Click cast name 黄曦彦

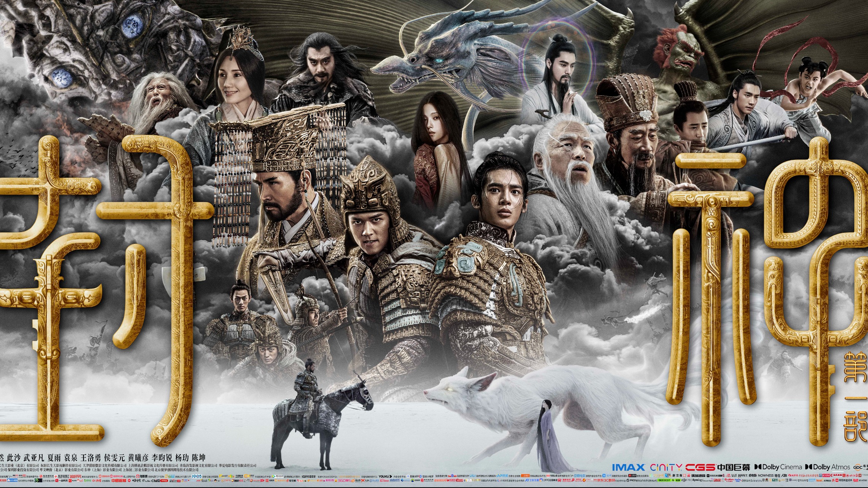click(138, 458)
